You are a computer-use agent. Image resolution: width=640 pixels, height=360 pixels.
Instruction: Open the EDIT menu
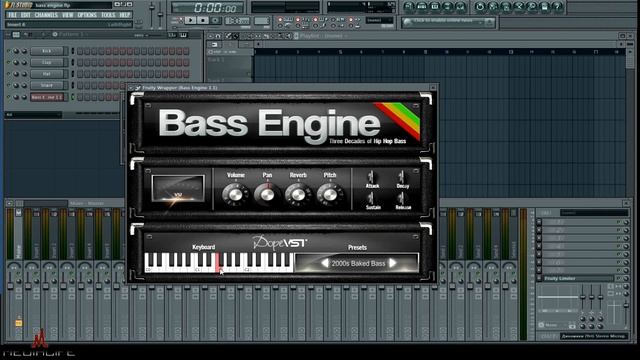click(x=26, y=15)
